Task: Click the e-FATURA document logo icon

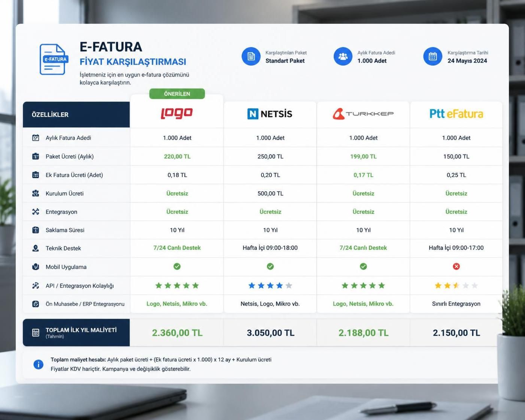Action: click(54, 59)
